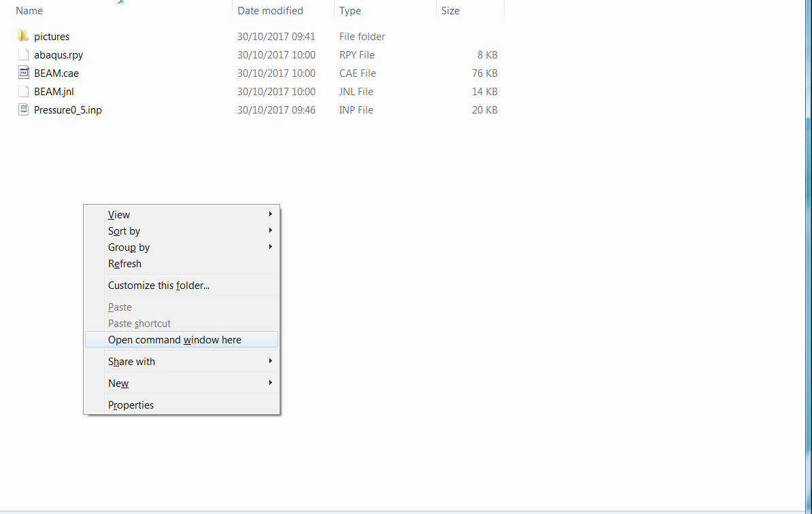
Task: Sort files by Type column
Action: (350, 10)
